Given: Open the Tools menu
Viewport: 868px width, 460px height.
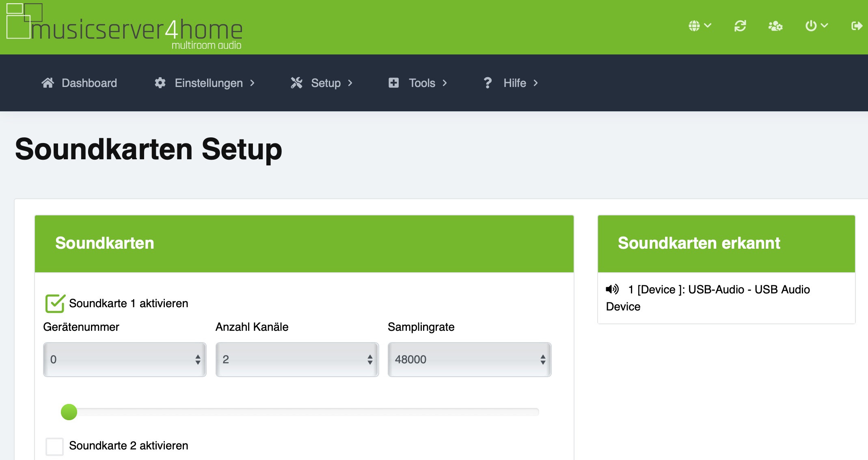Looking at the screenshot, I should pos(421,83).
